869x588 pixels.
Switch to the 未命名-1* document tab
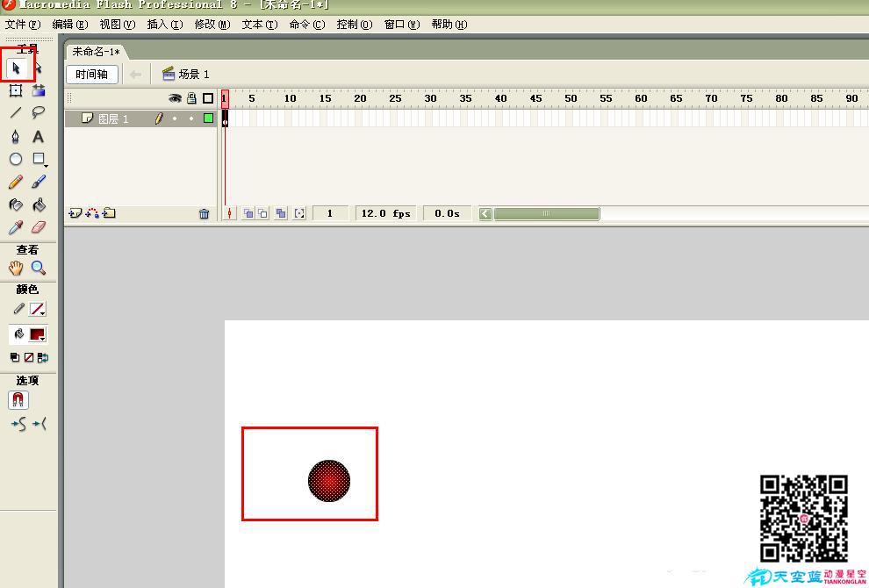tap(97, 52)
